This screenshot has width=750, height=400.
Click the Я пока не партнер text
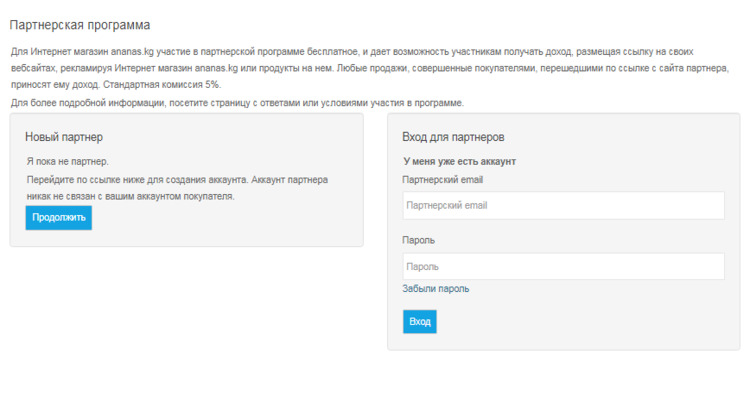67,162
